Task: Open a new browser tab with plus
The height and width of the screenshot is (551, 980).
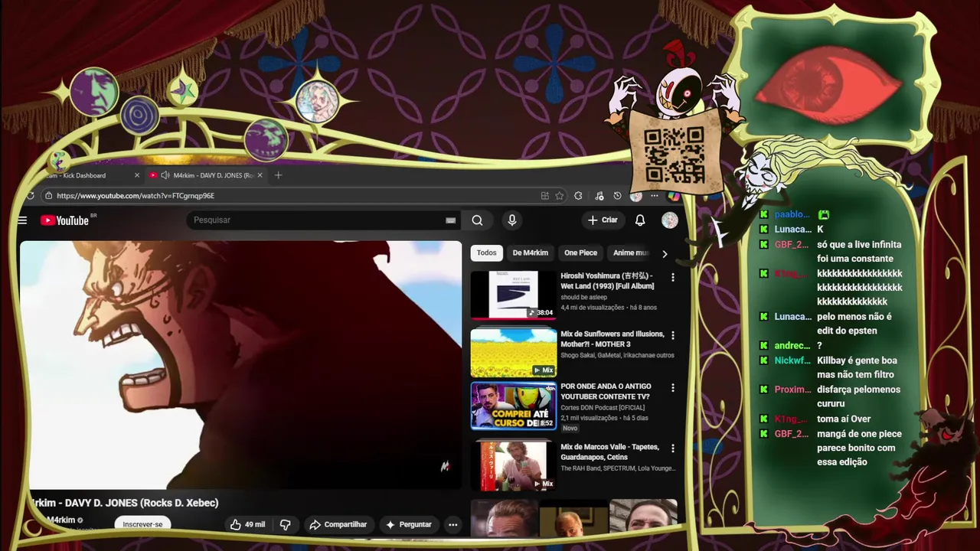Action: [x=278, y=175]
